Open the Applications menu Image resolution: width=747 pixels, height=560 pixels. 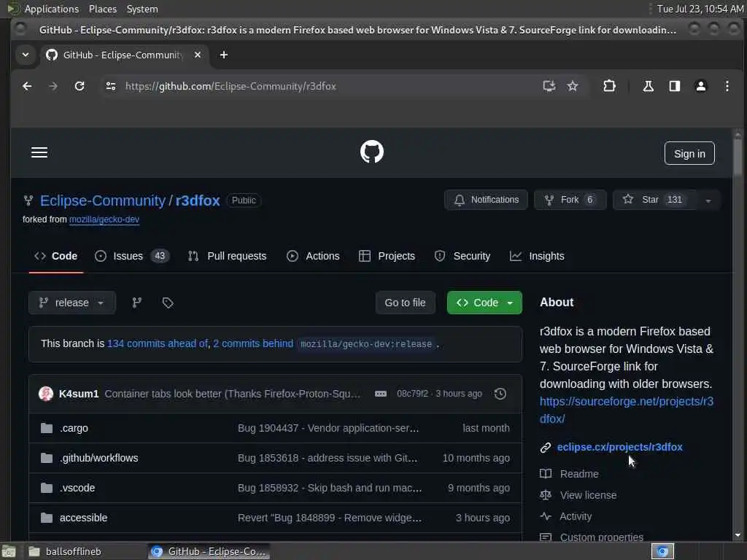click(x=52, y=9)
